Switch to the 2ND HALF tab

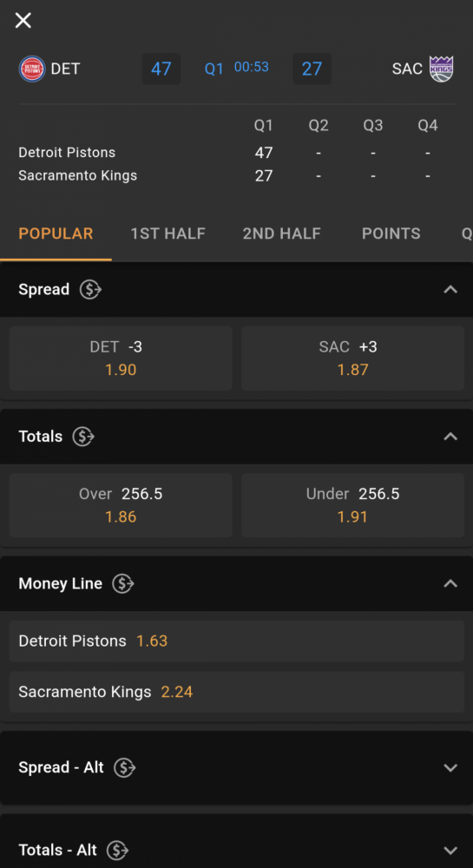(281, 233)
